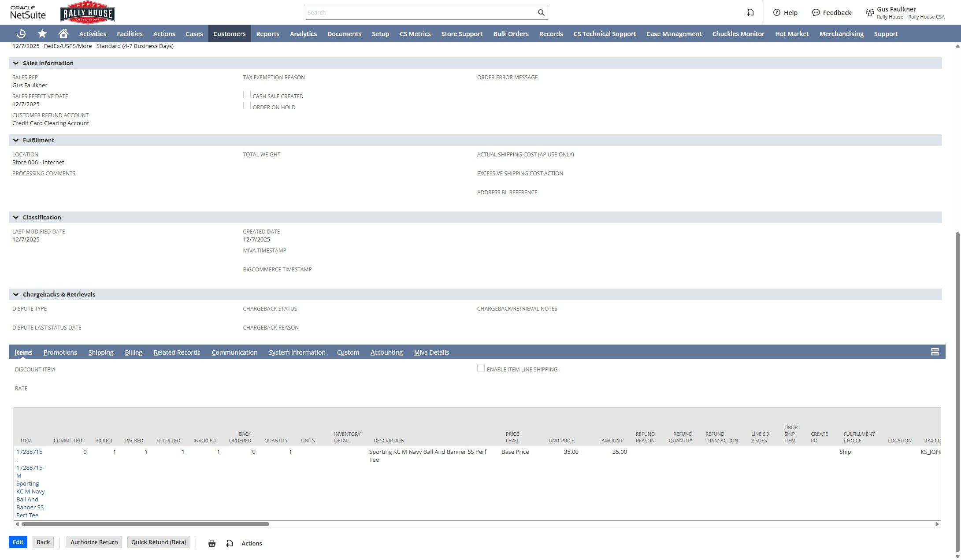Screen dimensions: 961x560
Task: Collapse the Sales Information section
Action: (16, 63)
